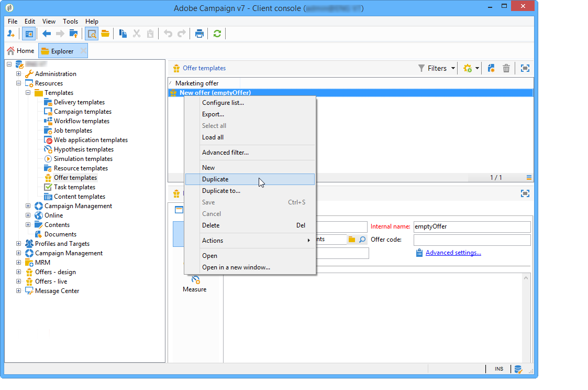Maximize the offer templates list view
588x390 pixels.
pos(525,68)
